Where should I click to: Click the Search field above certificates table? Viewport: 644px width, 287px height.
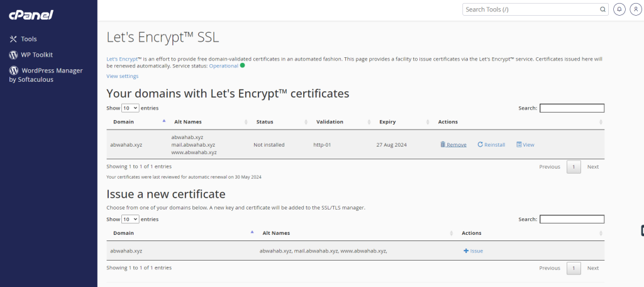pos(572,108)
